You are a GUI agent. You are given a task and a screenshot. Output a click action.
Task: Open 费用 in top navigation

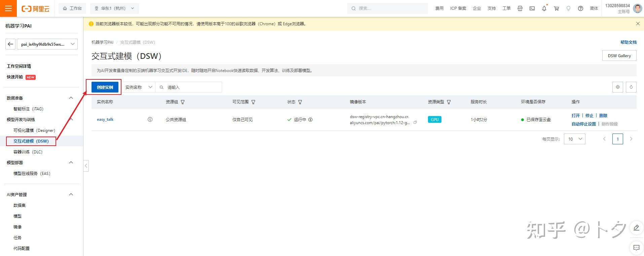click(439, 8)
